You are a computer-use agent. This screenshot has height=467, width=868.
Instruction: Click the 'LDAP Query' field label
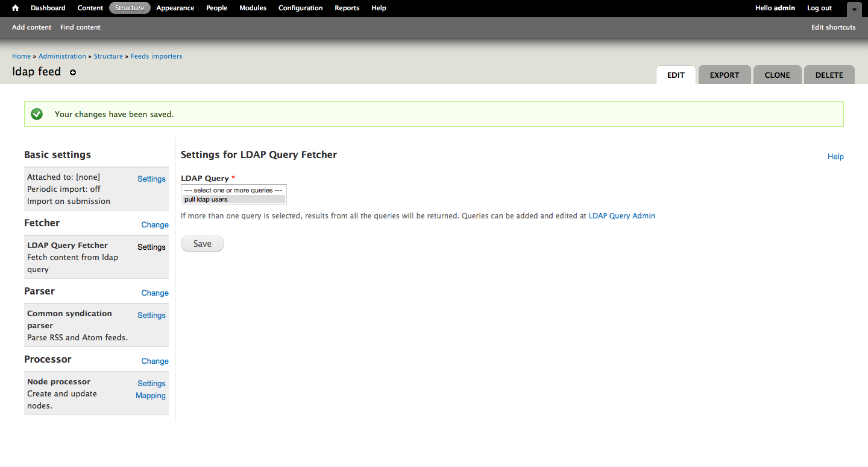pyautogui.click(x=205, y=178)
